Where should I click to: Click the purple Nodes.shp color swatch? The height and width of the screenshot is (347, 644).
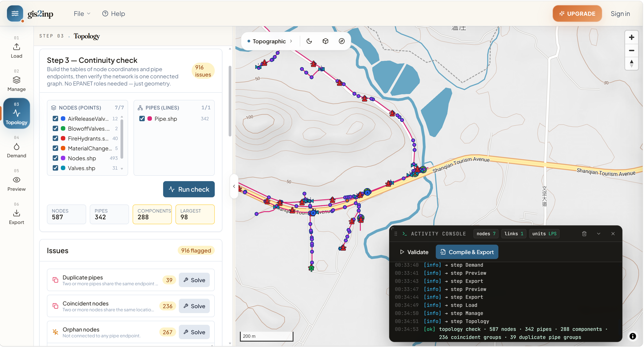click(x=63, y=158)
